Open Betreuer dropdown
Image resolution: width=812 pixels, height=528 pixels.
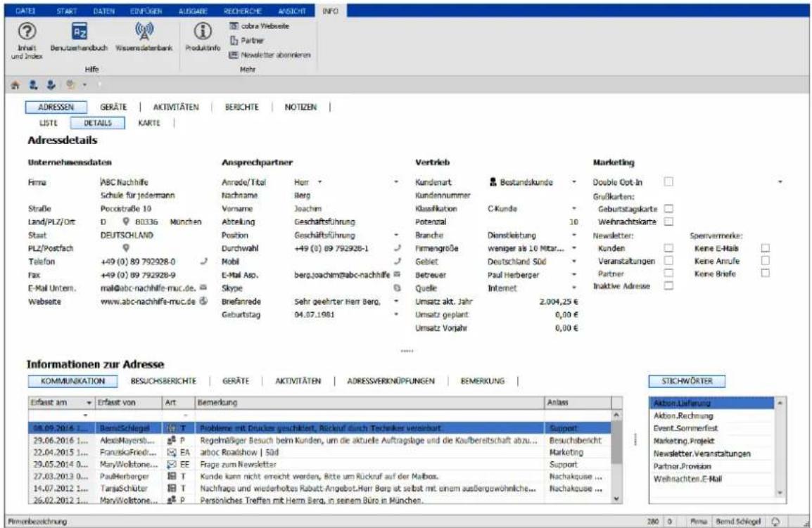(x=573, y=275)
